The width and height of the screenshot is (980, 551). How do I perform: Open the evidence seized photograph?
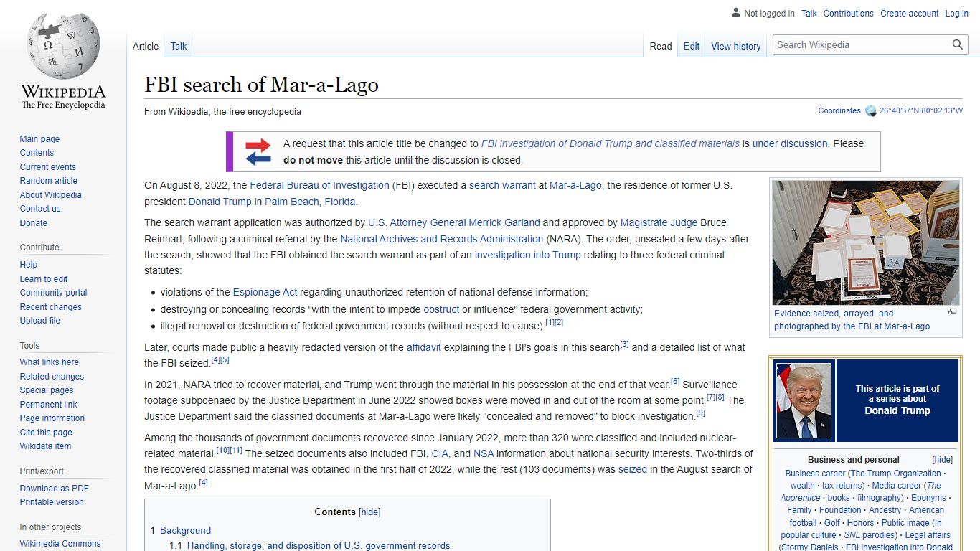click(x=866, y=242)
